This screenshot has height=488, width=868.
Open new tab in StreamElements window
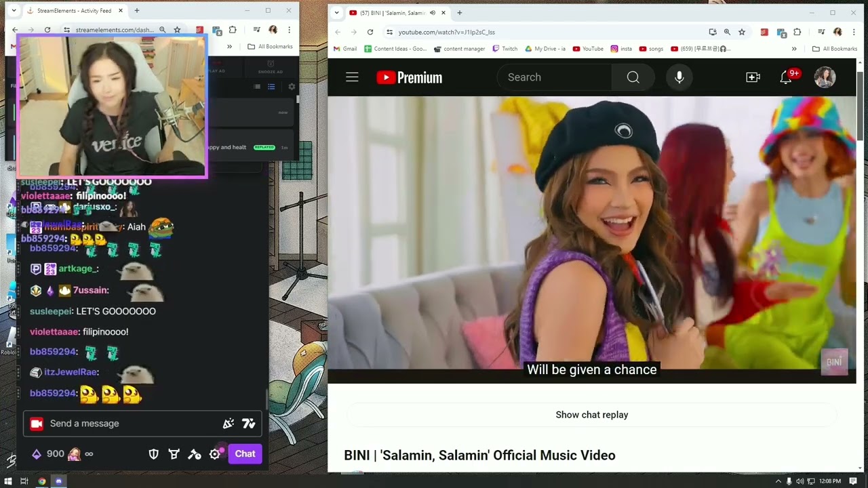(137, 11)
